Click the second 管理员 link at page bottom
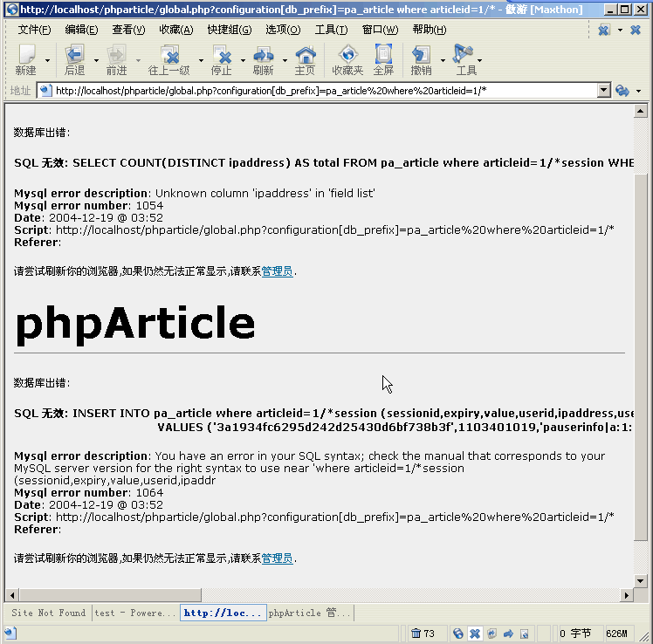Image resolution: width=653 pixels, height=644 pixels. [x=278, y=558]
